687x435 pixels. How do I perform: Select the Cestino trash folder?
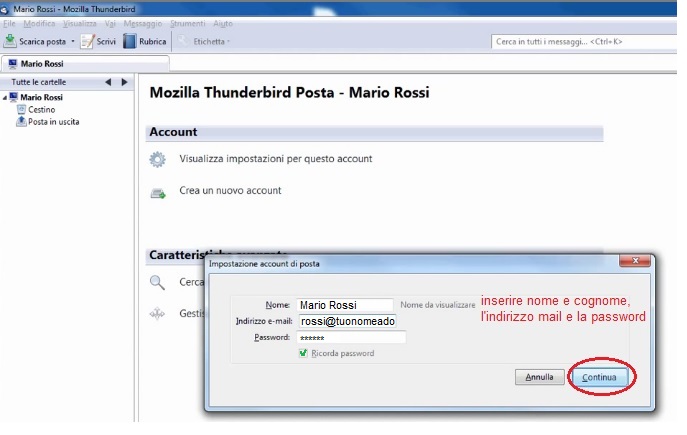40,109
